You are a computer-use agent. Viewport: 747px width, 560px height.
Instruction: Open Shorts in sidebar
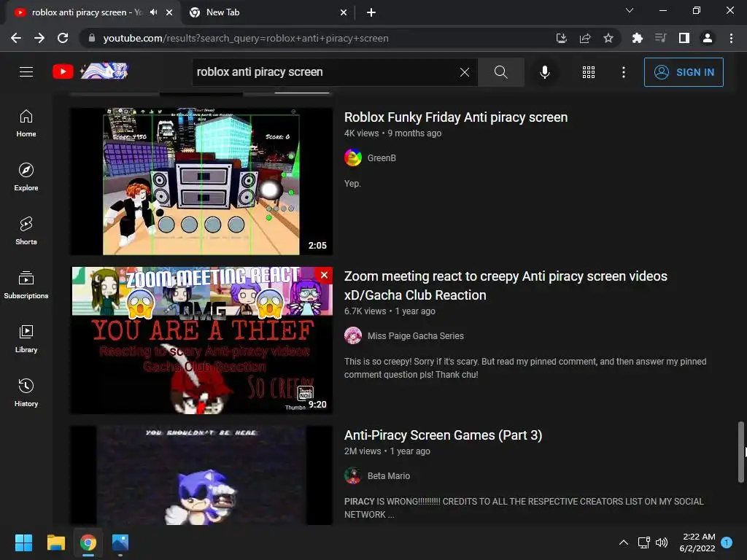click(x=26, y=230)
